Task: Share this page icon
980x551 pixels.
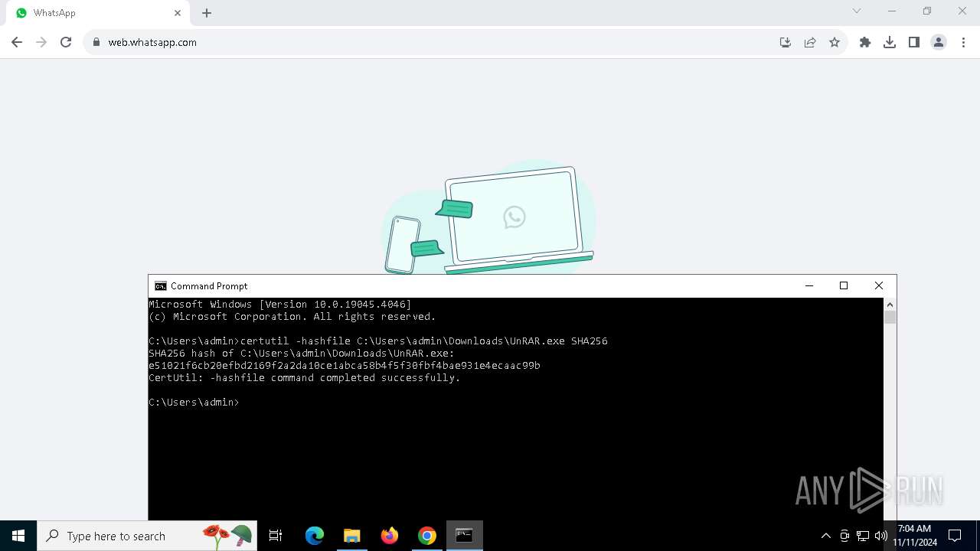Action: click(x=810, y=42)
